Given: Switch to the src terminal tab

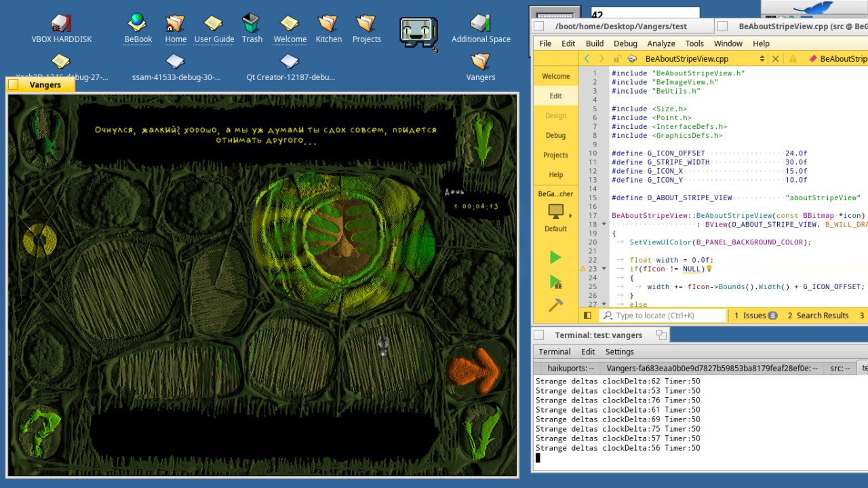Looking at the screenshot, I should tap(840, 368).
